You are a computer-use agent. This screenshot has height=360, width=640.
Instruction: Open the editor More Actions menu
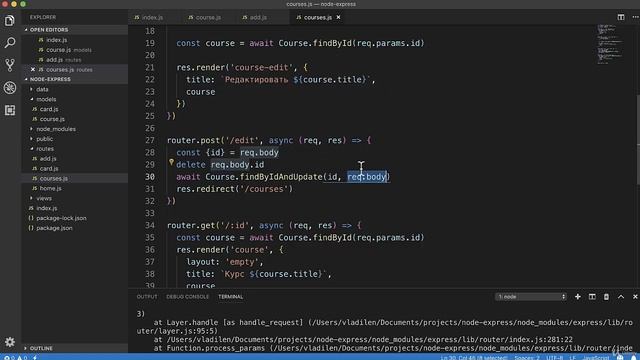635,17
